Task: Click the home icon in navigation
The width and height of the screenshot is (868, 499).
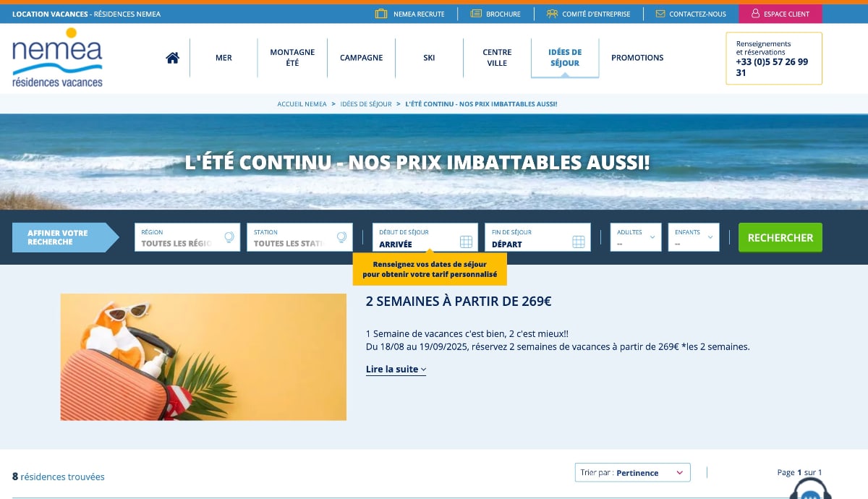Action: (172, 58)
